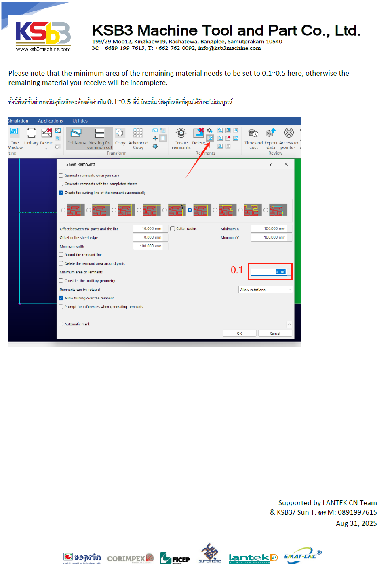Toggle Allow turning over the remnant

pyautogui.click(x=61, y=298)
